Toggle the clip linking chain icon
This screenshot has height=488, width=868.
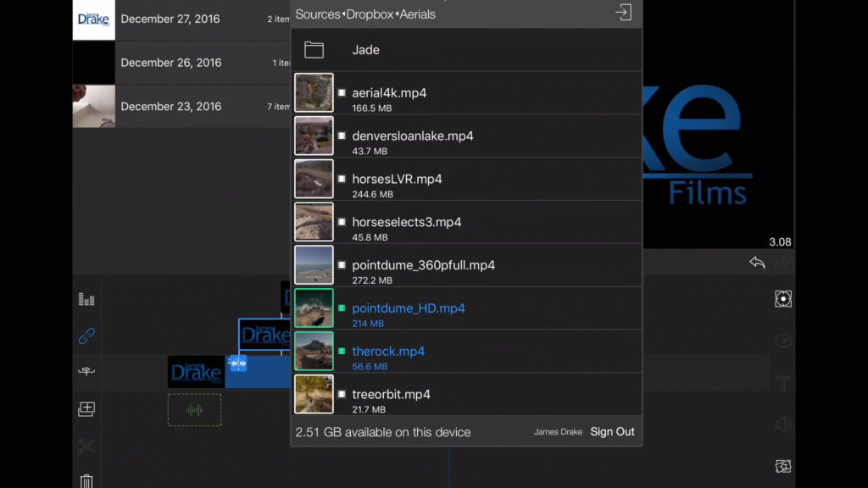click(86, 335)
